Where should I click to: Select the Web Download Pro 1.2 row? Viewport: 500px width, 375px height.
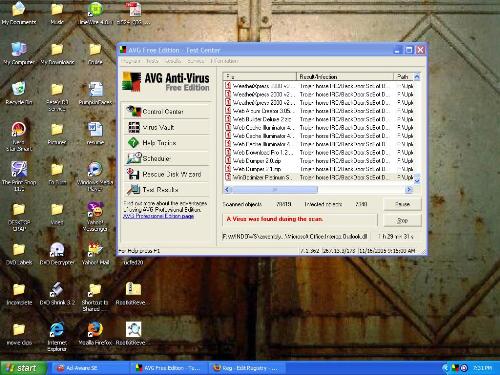pyautogui.click(x=319, y=152)
